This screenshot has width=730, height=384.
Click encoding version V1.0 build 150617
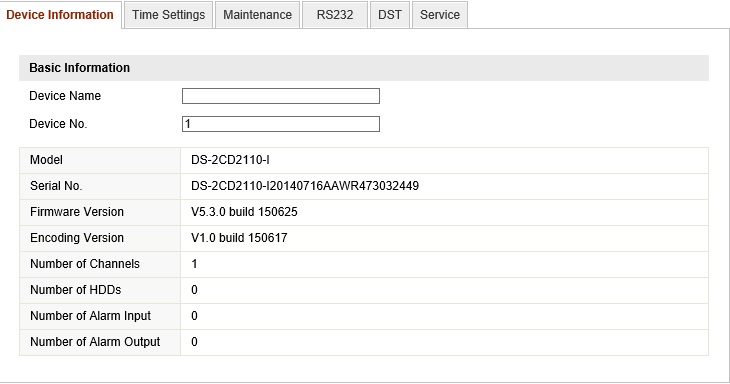pyautogui.click(x=239, y=238)
